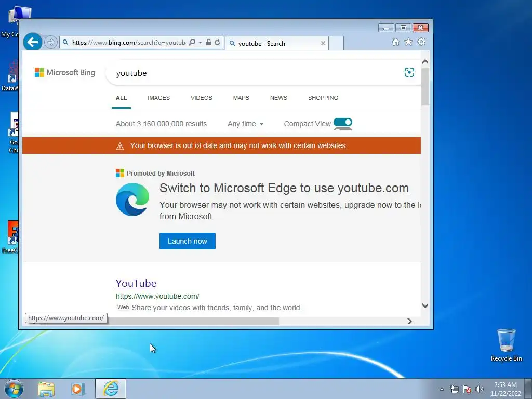
Task: View the security lock icon details
Action: click(209, 43)
